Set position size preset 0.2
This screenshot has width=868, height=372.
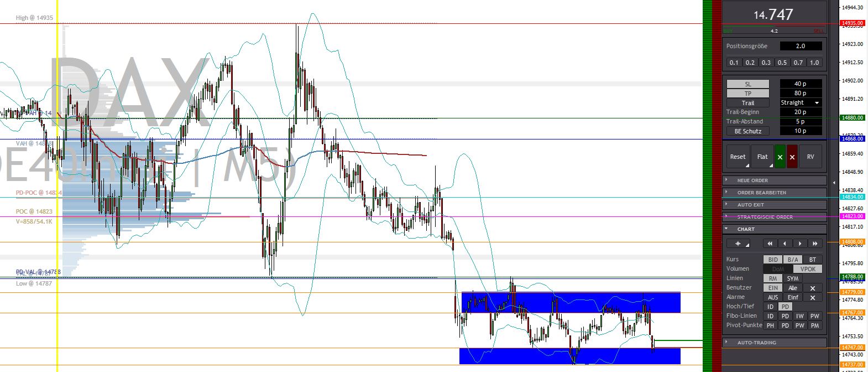pos(750,63)
